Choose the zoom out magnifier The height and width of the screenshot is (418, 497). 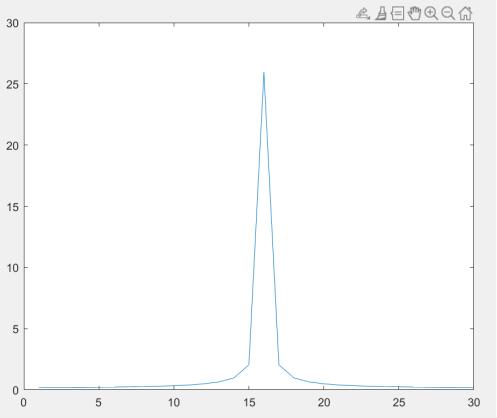[x=448, y=14]
